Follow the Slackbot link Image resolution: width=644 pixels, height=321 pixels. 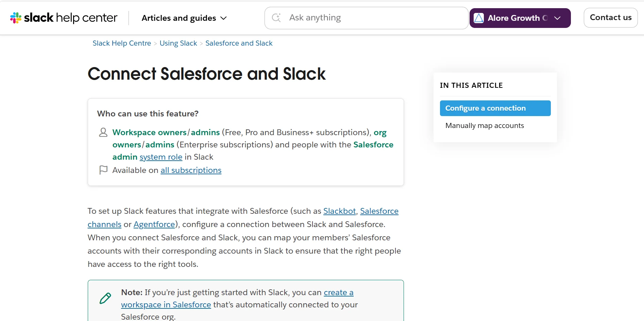tap(339, 211)
